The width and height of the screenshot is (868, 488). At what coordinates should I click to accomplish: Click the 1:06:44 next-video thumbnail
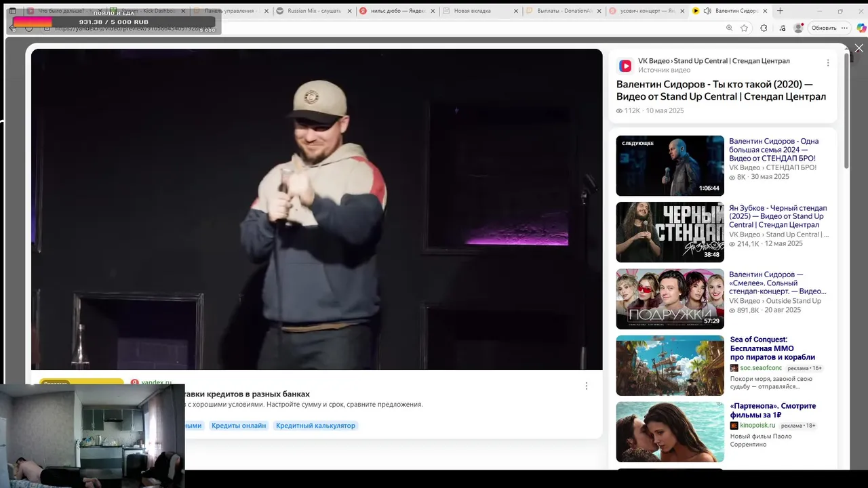[x=670, y=166]
